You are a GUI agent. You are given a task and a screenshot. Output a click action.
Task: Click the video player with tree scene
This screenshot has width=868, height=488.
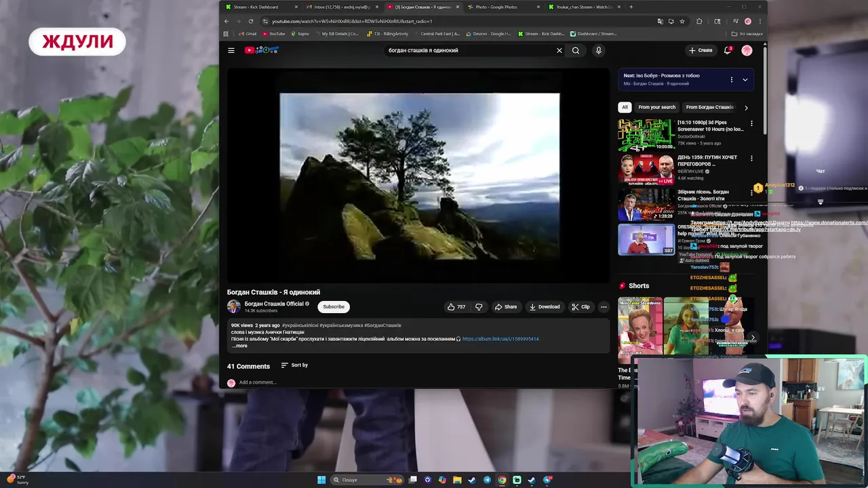point(420,176)
